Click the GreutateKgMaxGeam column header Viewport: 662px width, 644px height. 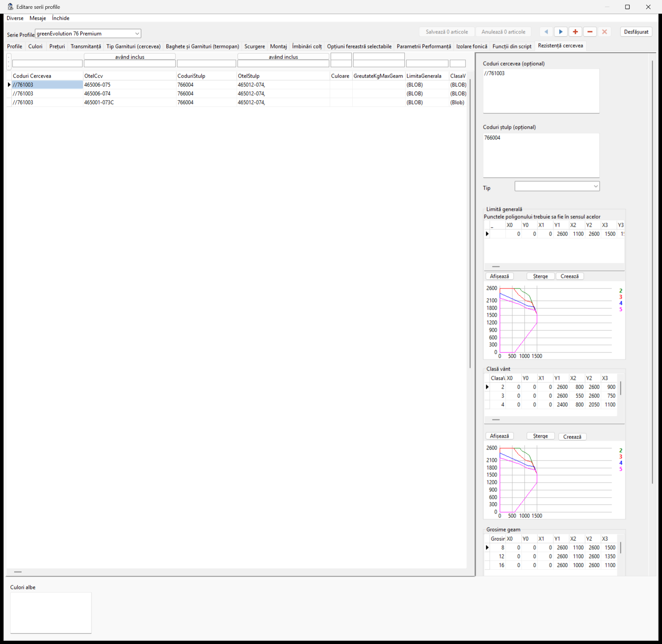tap(378, 76)
